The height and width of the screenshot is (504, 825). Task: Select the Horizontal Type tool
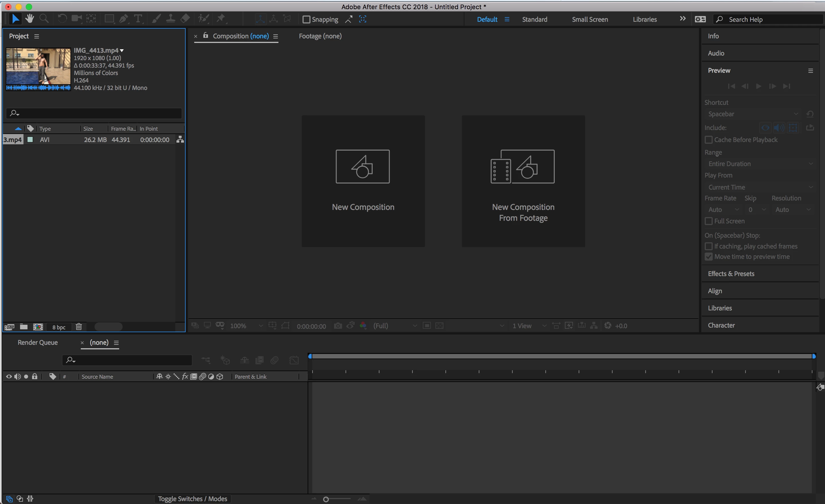click(137, 19)
